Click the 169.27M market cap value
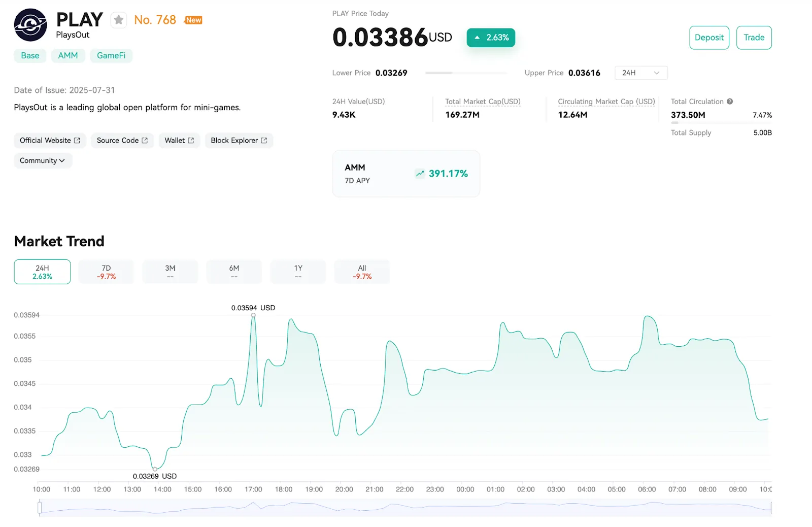Viewport: 812px width, 527px height. (462, 115)
